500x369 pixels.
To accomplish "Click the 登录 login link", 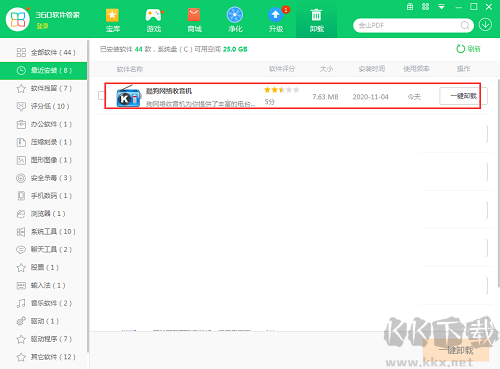I will pyautogui.click(x=42, y=26).
